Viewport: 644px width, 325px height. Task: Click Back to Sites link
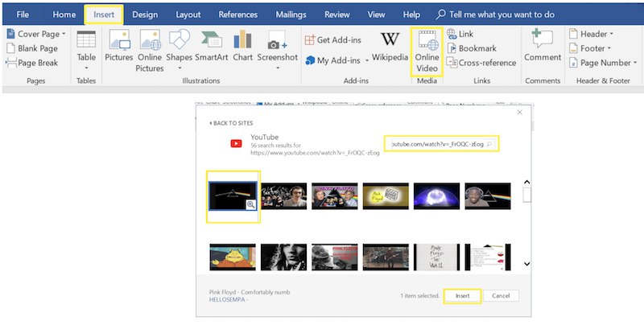(x=231, y=123)
